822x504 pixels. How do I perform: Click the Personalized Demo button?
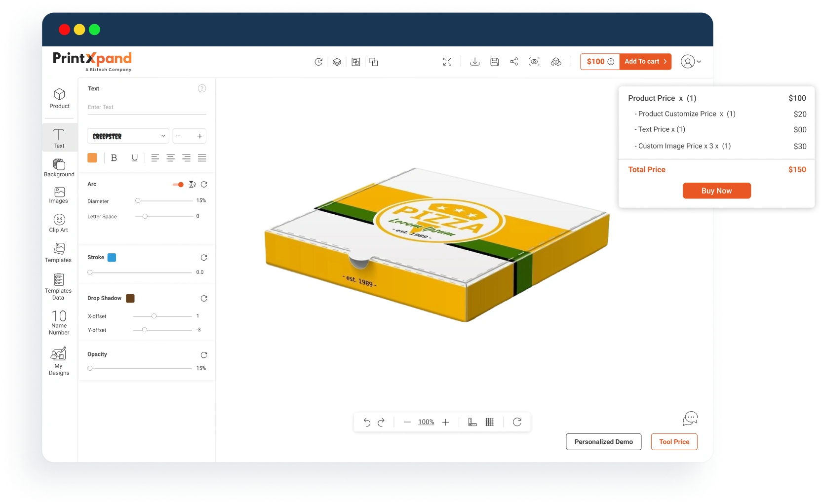tap(603, 442)
